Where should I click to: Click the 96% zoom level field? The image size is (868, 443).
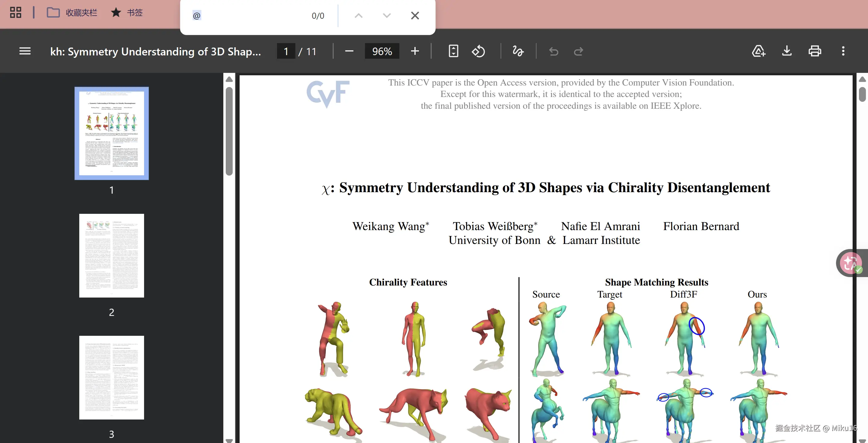(x=382, y=51)
